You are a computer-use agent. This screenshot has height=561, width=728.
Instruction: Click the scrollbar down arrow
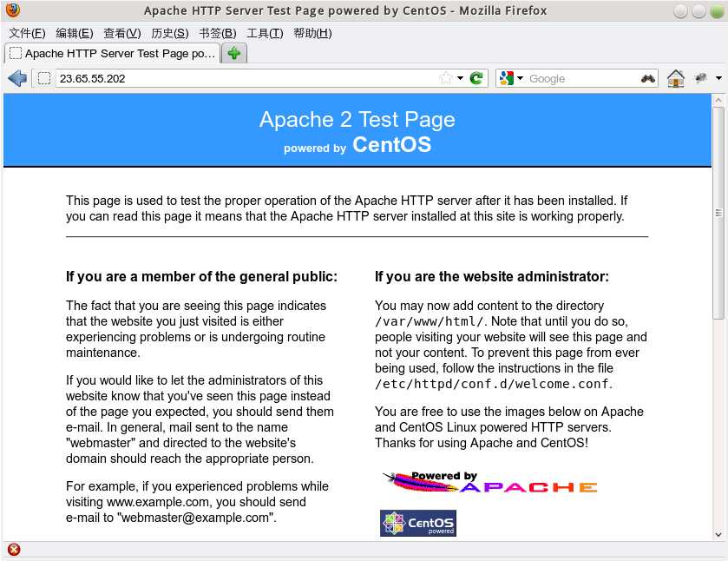coord(718,534)
